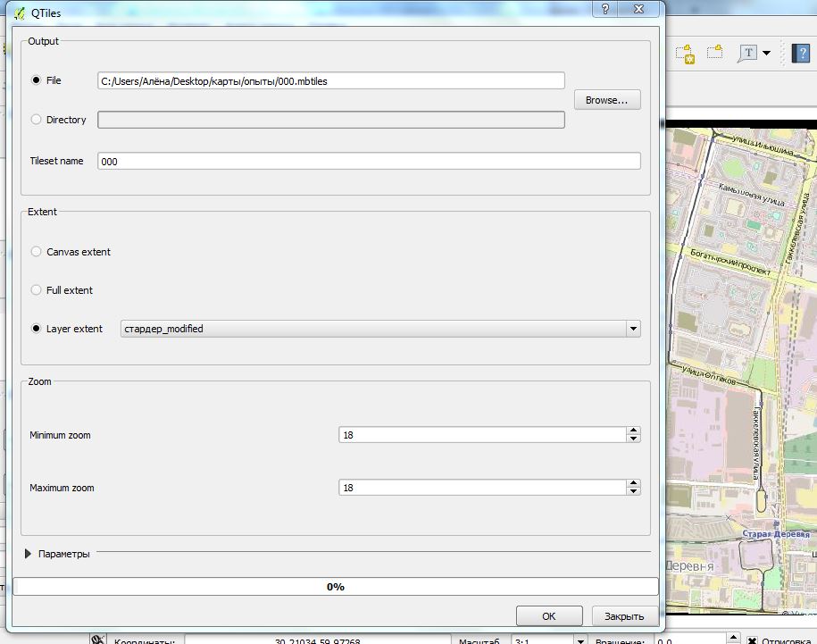
Task: Click the Directory path input field
Action: [x=331, y=120]
